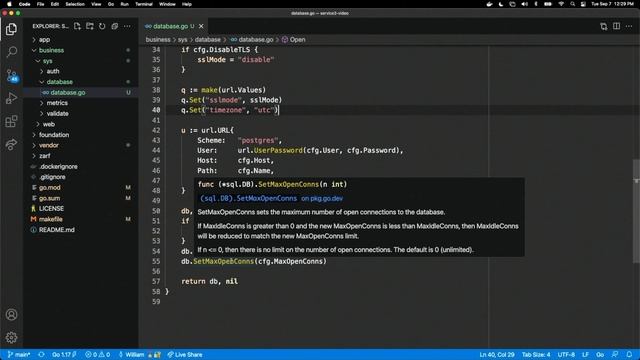Click the feedback icon in status bar
The width and height of the screenshot is (640, 360).
click(615, 355)
